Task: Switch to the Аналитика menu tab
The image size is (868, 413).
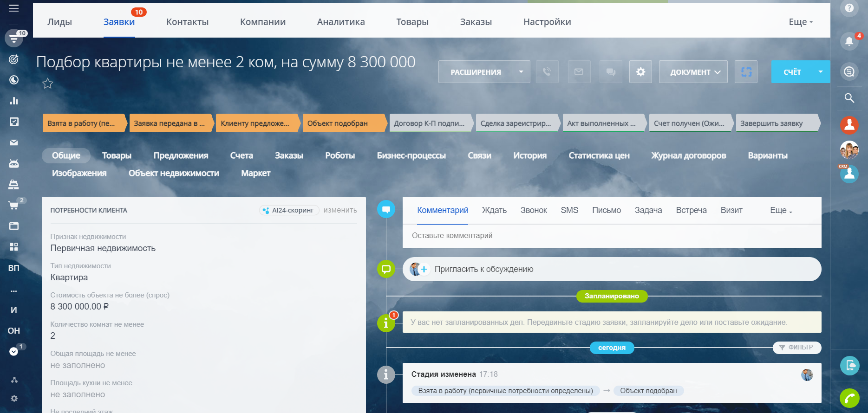Action: tap(341, 22)
